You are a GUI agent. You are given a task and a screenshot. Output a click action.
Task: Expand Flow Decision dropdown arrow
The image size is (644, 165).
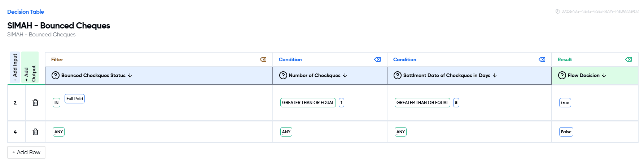604,75
